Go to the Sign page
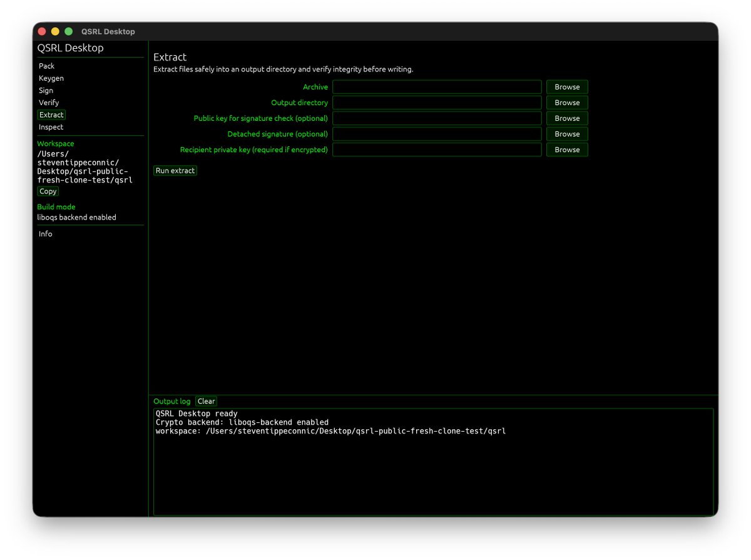 click(x=46, y=90)
